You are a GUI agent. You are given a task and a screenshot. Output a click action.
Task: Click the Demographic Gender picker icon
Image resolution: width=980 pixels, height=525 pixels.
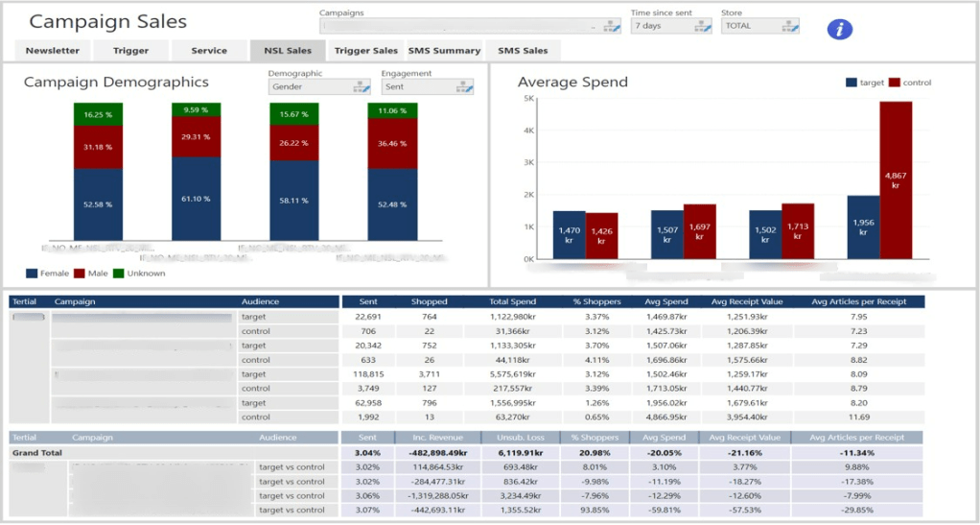click(361, 87)
